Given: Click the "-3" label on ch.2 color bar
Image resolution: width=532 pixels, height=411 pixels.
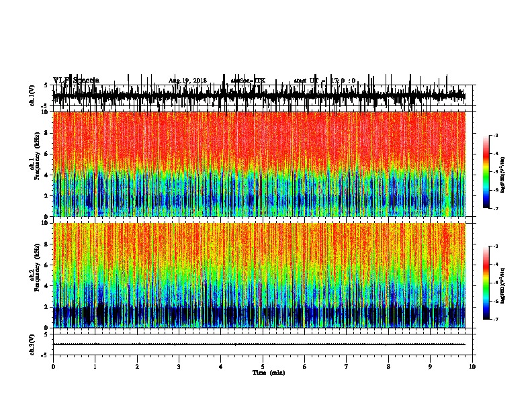Looking at the screenshot, I should [x=495, y=246].
